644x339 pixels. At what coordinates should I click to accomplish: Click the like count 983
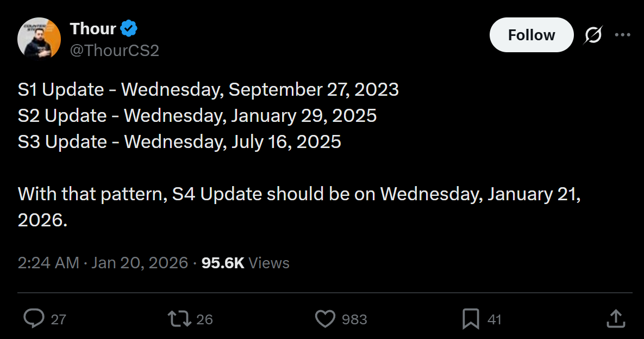354,319
